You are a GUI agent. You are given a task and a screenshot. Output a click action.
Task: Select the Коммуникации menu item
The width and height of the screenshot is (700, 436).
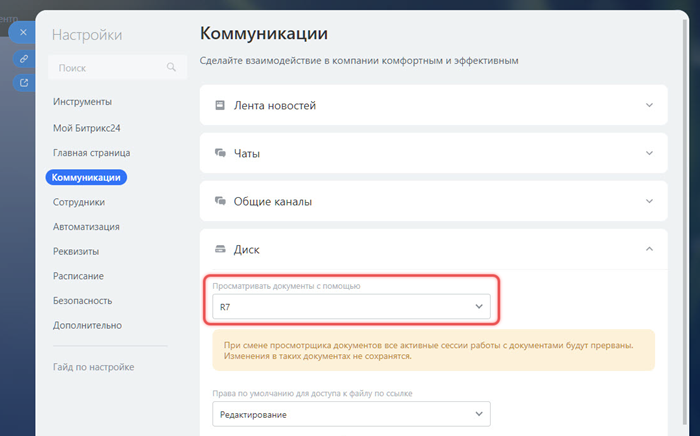(86, 177)
